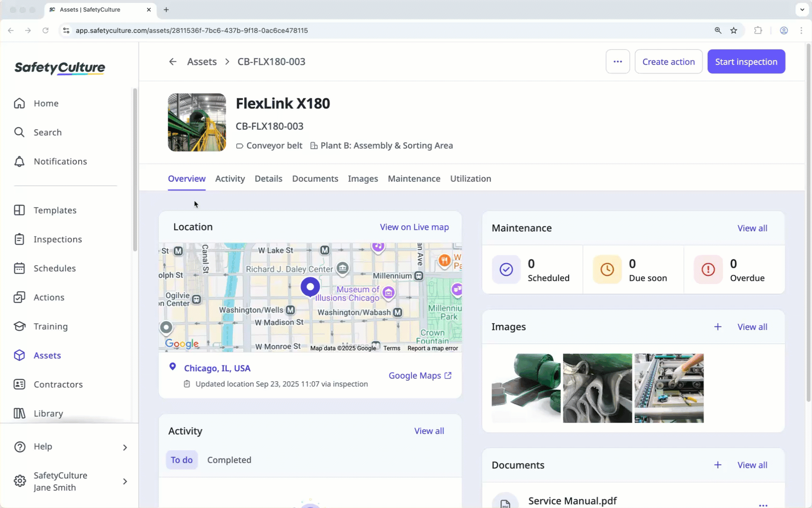Screen dimensions: 812x508
Task: Open the Contractors icon
Action: pos(19,384)
